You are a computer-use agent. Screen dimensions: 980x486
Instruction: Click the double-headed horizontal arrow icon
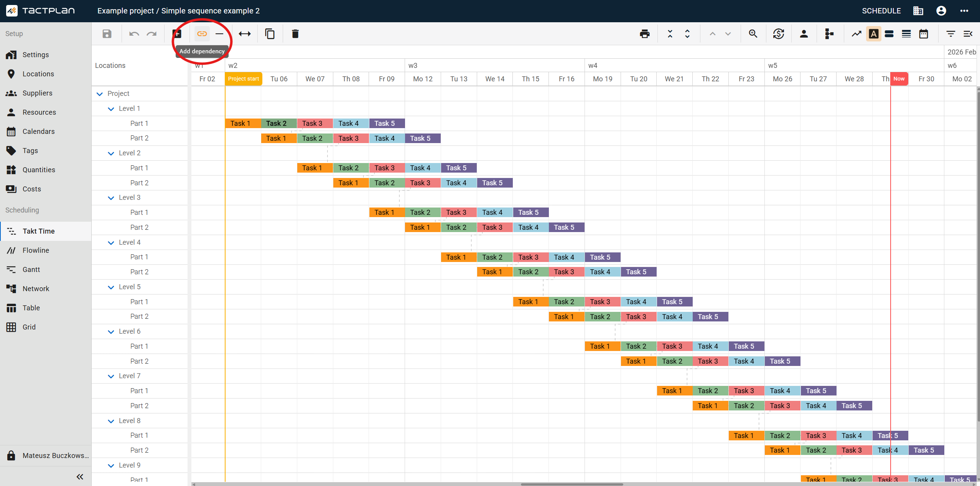245,34
